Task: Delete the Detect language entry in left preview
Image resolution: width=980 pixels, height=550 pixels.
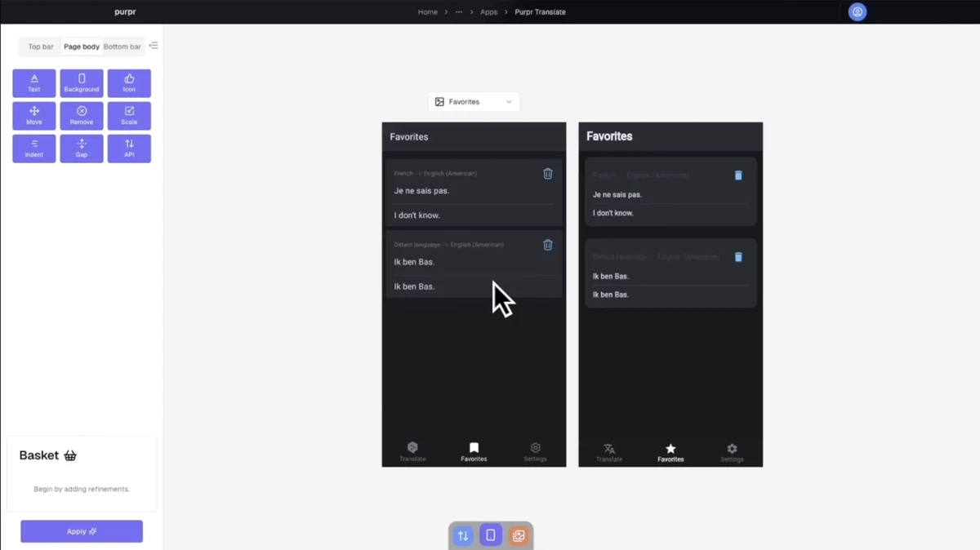Action: tap(548, 245)
